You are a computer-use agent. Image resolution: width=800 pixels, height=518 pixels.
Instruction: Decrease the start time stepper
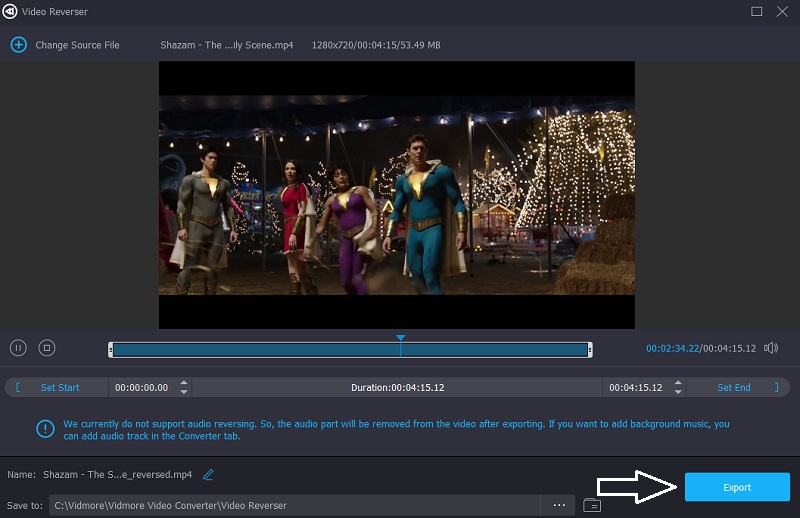pyautogui.click(x=183, y=392)
